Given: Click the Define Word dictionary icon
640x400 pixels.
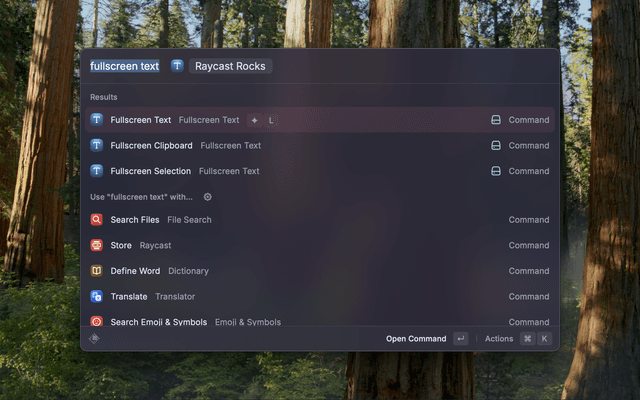Looking at the screenshot, I should pos(97,271).
